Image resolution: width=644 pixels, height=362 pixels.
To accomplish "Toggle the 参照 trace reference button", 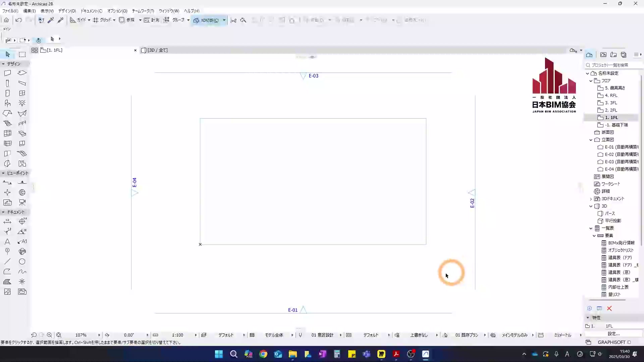I will click(x=127, y=20).
